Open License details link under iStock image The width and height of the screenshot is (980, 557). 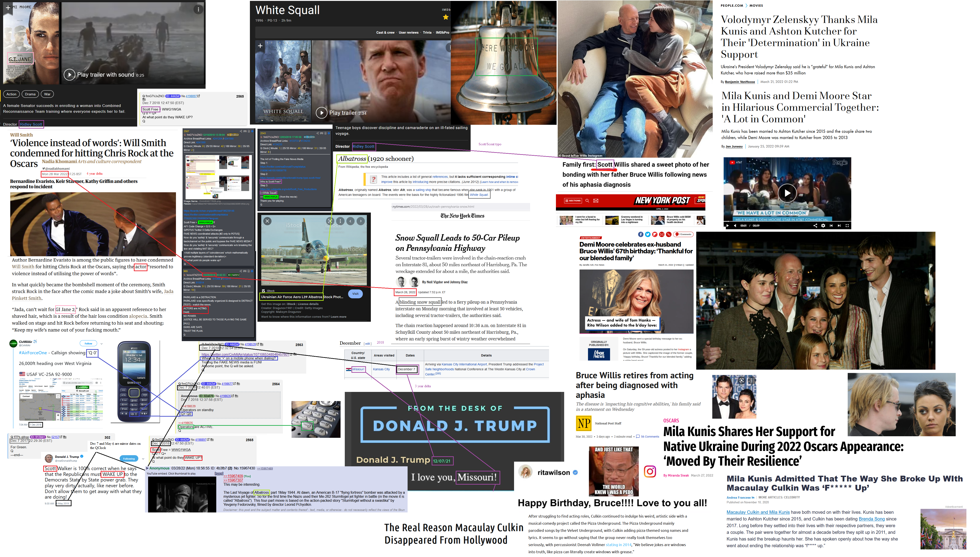click(x=308, y=304)
